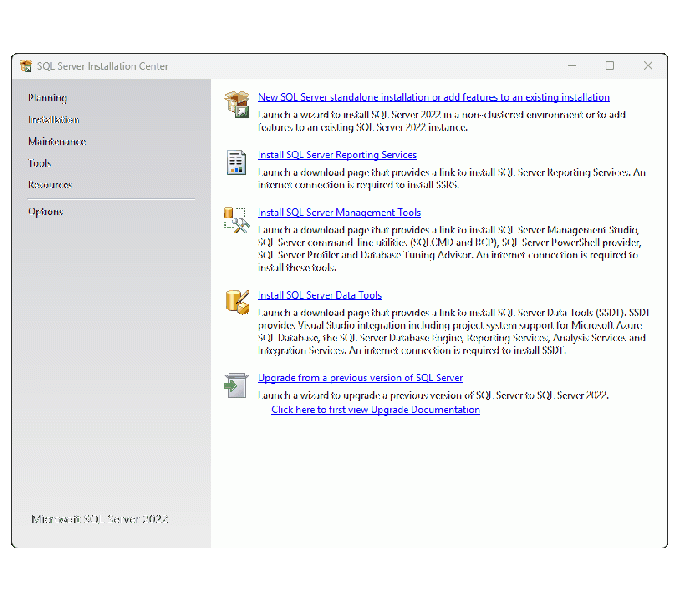The width and height of the screenshot is (683, 599).
Task: Click the 'Launch a wizard to upgrade' description
Action: (433, 395)
